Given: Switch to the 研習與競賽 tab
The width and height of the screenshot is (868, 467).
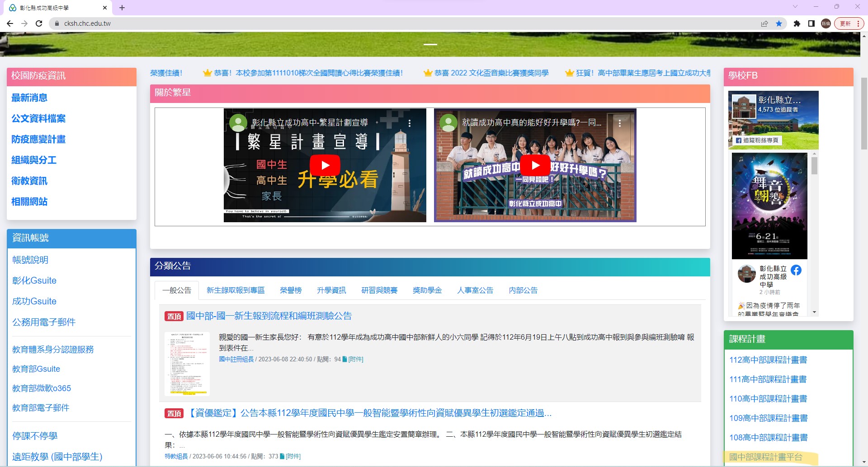Looking at the screenshot, I should click(x=379, y=290).
